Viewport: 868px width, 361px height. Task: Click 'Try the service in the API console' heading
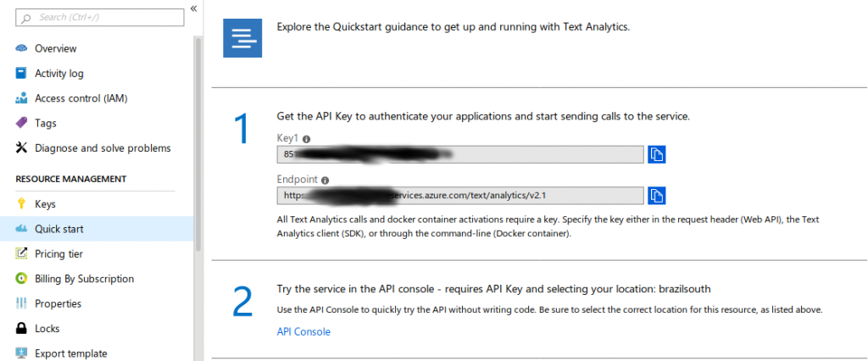click(x=493, y=289)
